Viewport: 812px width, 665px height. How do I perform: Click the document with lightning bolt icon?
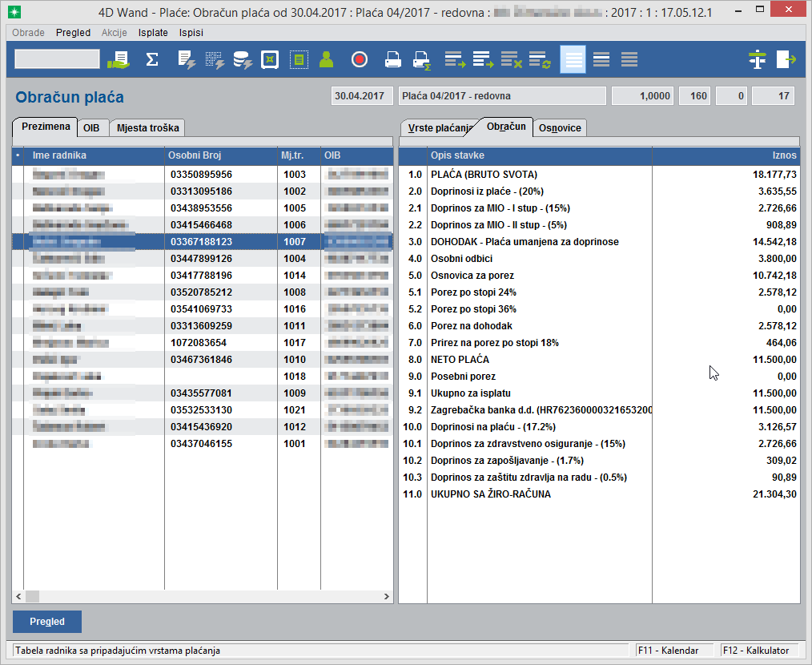pos(187,59)
